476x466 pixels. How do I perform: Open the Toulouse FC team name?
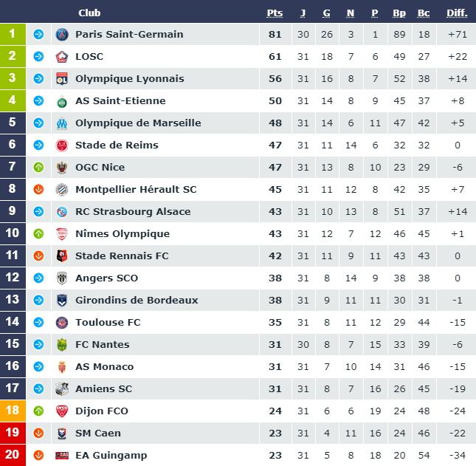coord(108,322)
